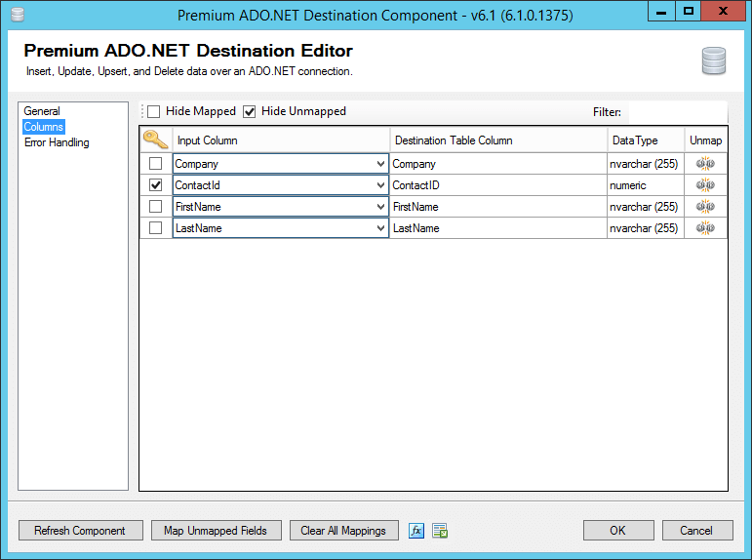Click the Refresh Component button
This screenshot has width=752, height=560.
point(81,531)
